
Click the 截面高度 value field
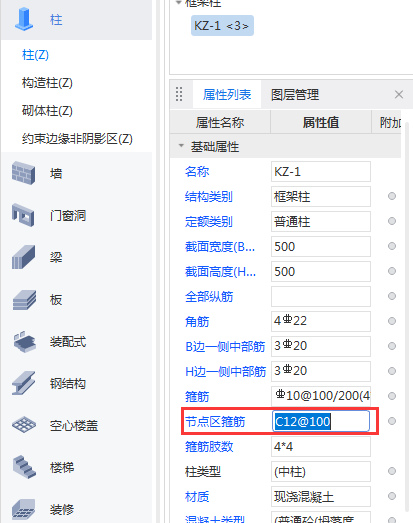[321, 272]
